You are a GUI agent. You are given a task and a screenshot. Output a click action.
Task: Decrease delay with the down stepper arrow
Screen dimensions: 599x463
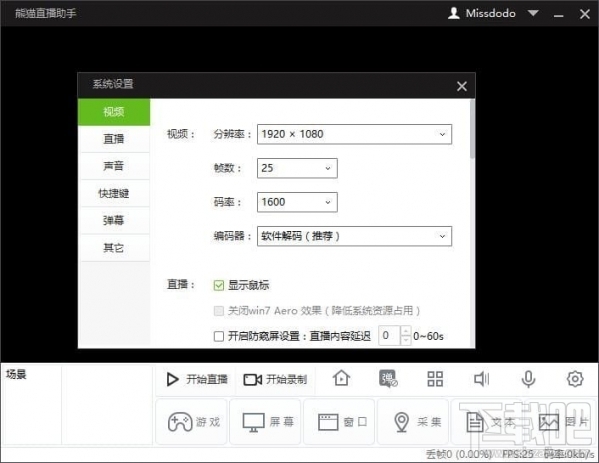click(406, 340)
